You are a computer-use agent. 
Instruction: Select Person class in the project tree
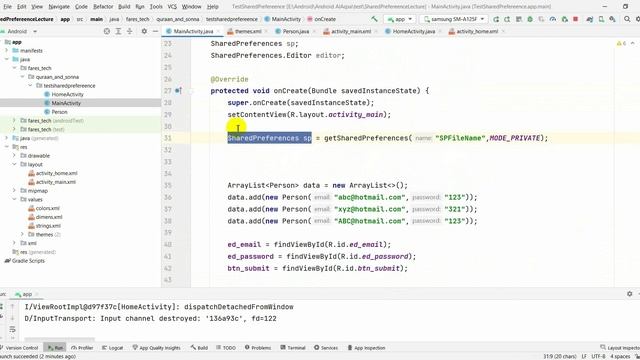(56, 112)
